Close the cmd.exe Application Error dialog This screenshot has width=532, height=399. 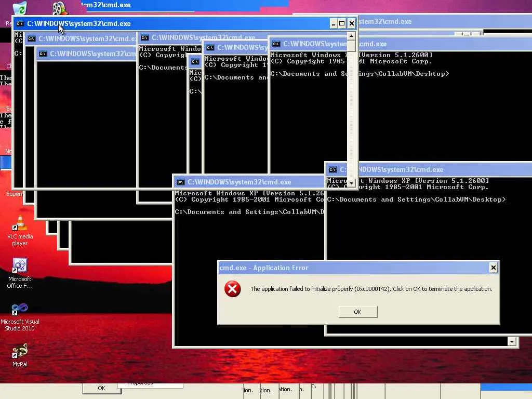click(493, 268)
